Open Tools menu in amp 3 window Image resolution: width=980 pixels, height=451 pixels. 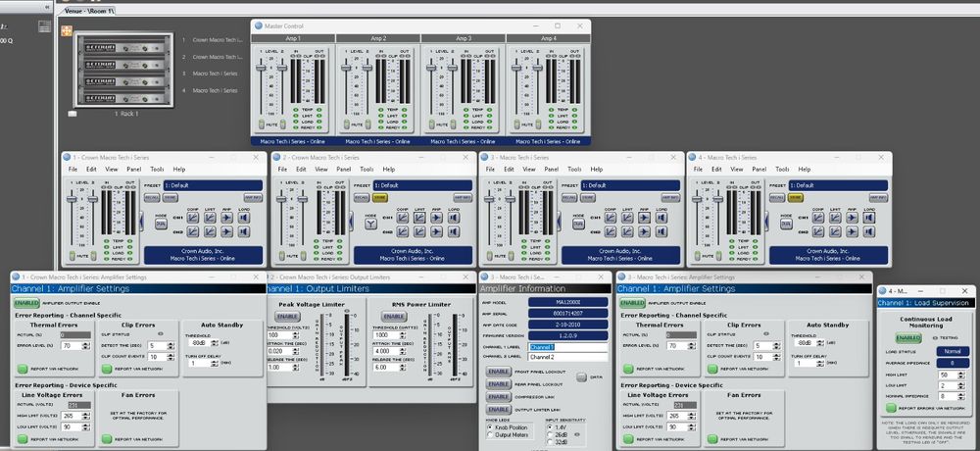[573, 170]
